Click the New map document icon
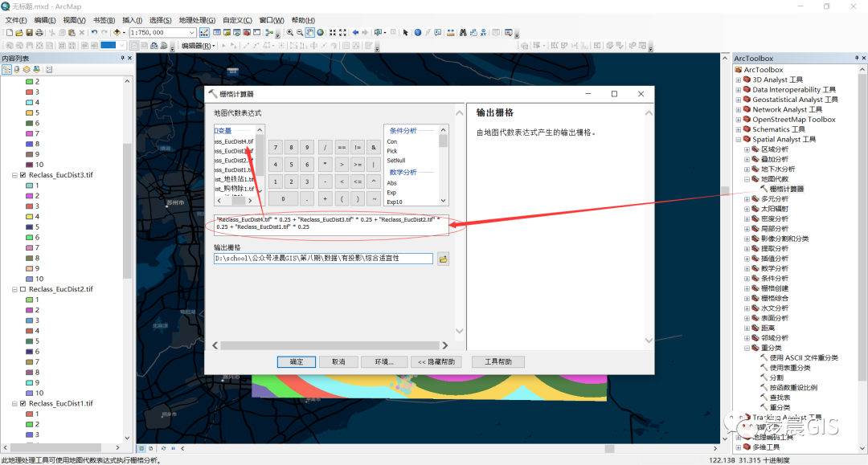The width and height of the screenshot is (868, 465). (10, 33)
